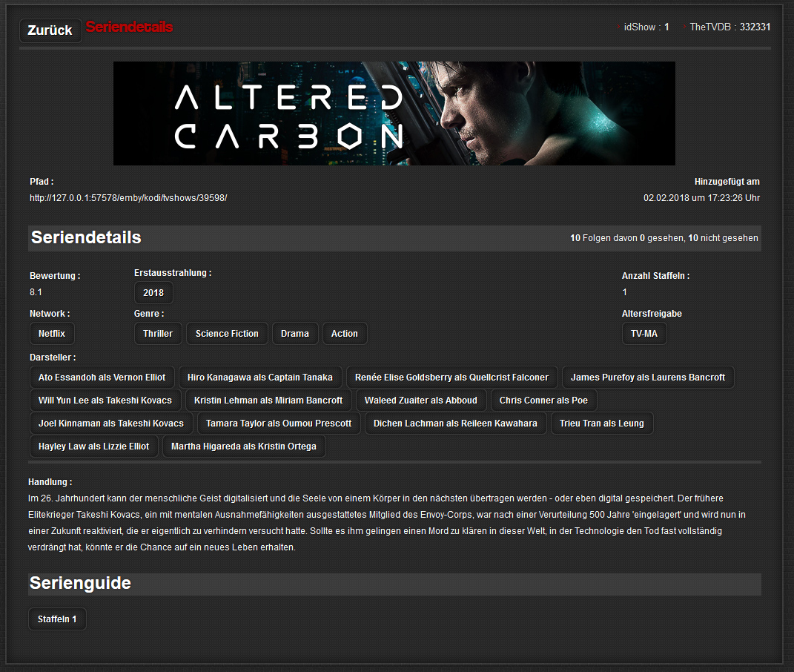The height and width of the screenshot is (672, 794).
Task: Open James Purefoy als Laurens Bancroft
Action: [x=648, y=377]
